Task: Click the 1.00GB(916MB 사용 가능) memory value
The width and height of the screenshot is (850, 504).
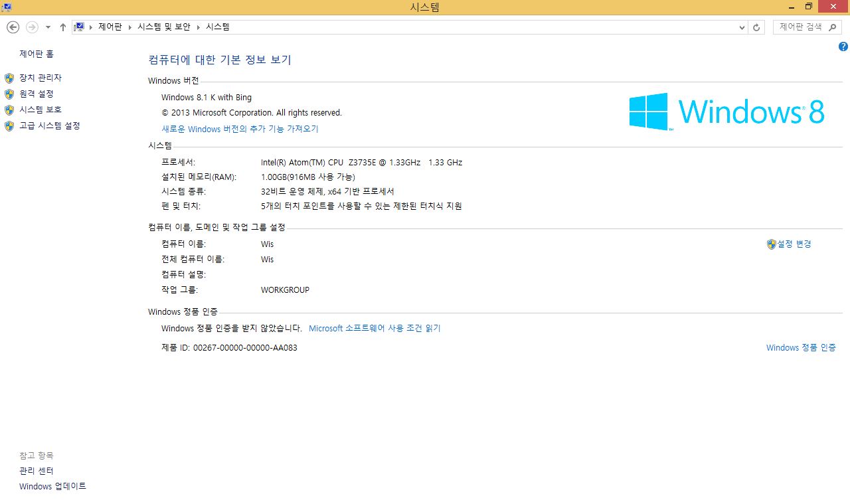Action: [x=308, y=177]
